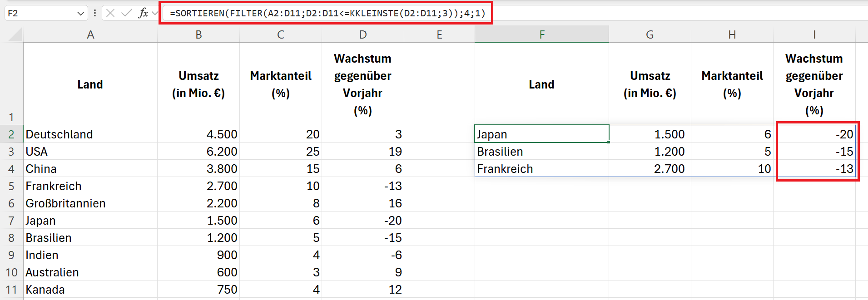Click Umsatz value 6.200 for USA
The width and height of the screenshot is (868, 300).
click(198, 152)
